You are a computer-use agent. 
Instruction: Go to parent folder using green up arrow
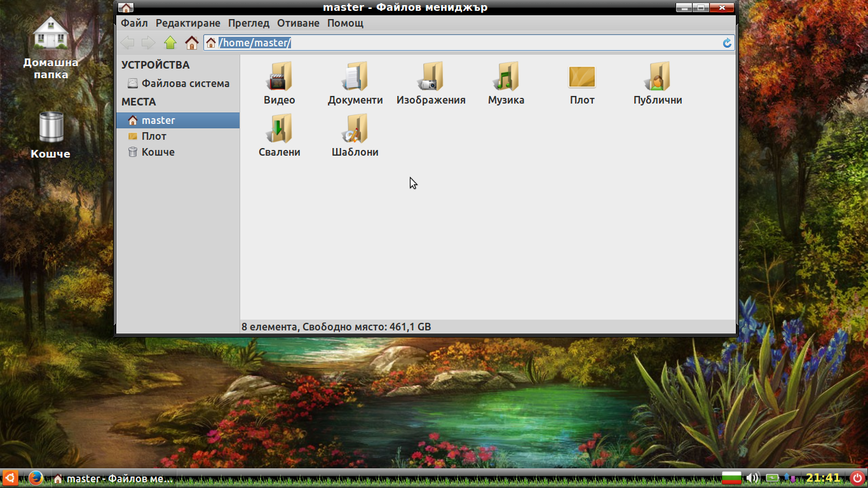coord(170,43)
